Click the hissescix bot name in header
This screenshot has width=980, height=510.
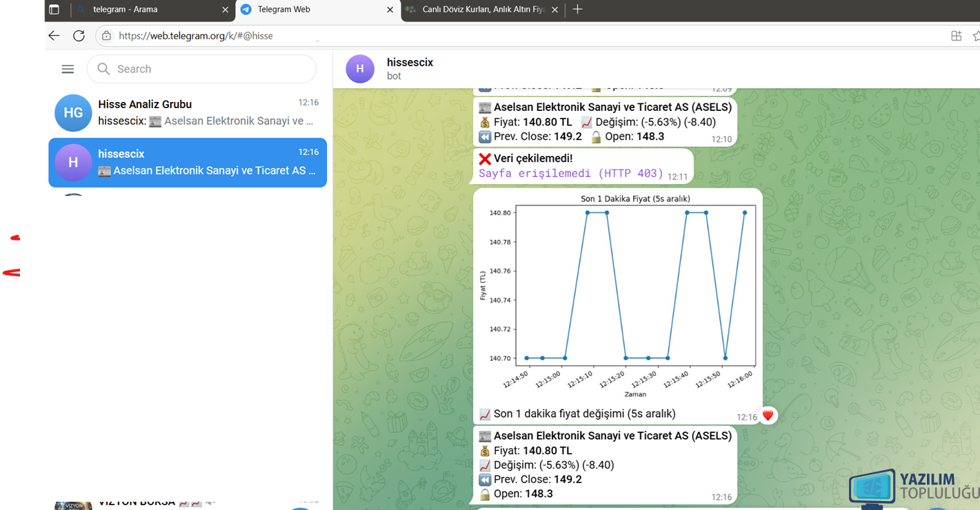(x=410, y=62)
